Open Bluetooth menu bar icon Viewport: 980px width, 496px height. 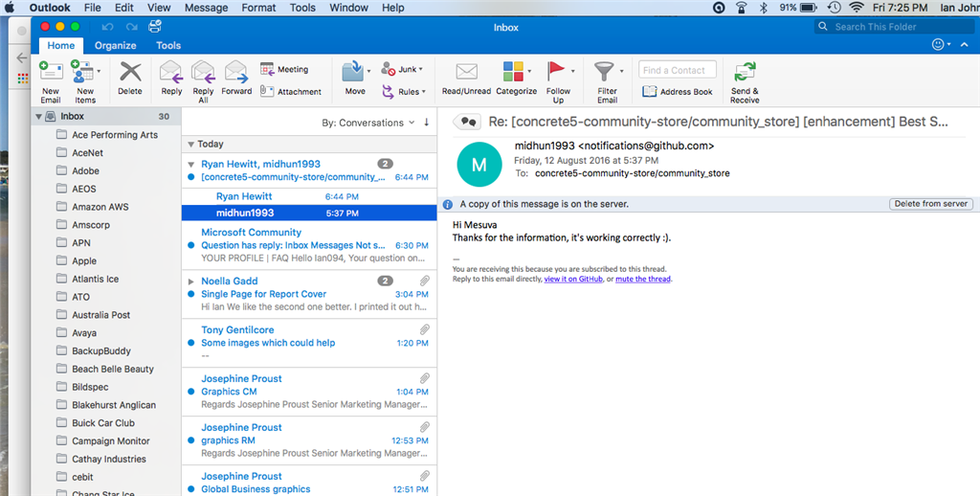(763, 8)
